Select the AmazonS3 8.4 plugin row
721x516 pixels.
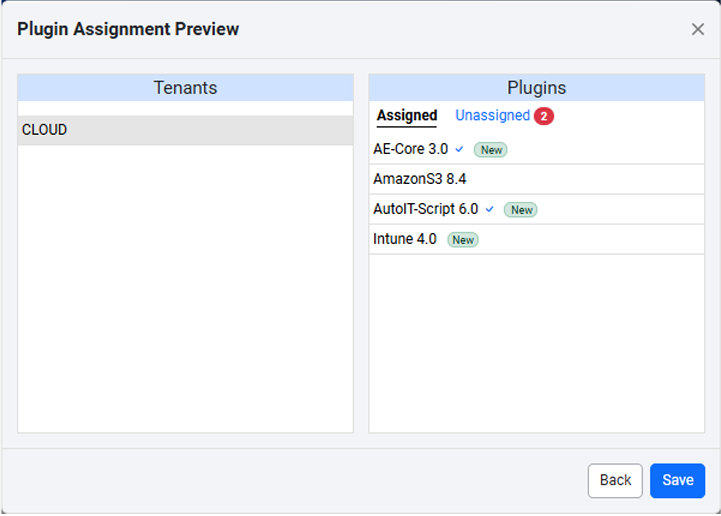(536, 179)
